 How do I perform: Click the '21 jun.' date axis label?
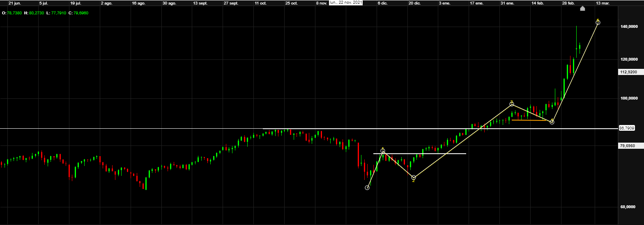tap(15, 3)
